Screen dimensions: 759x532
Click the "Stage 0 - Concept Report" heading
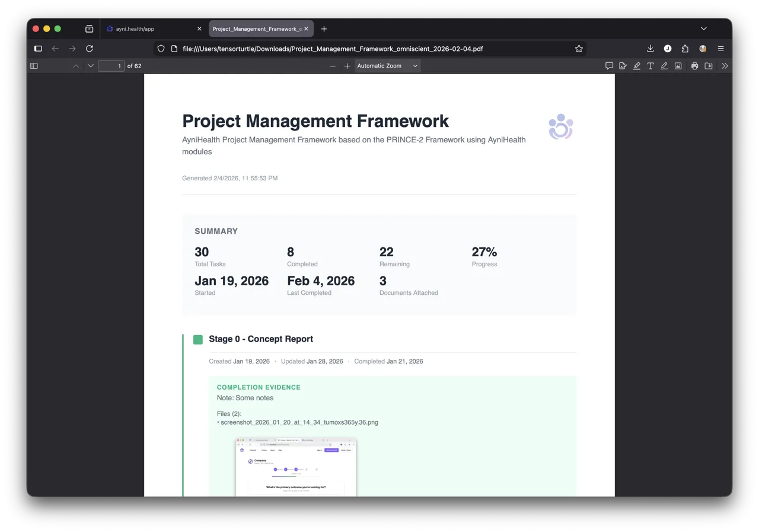tap(261, 339)
